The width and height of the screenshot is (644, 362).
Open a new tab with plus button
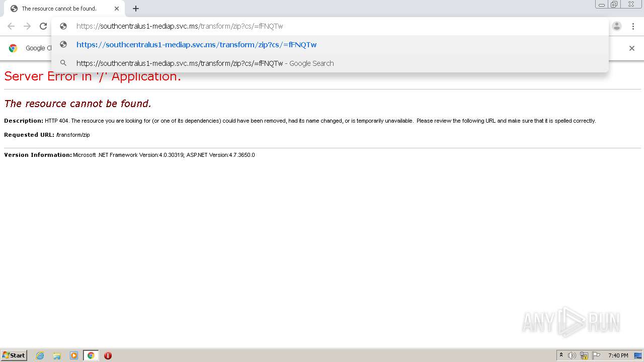pos(136,9)
